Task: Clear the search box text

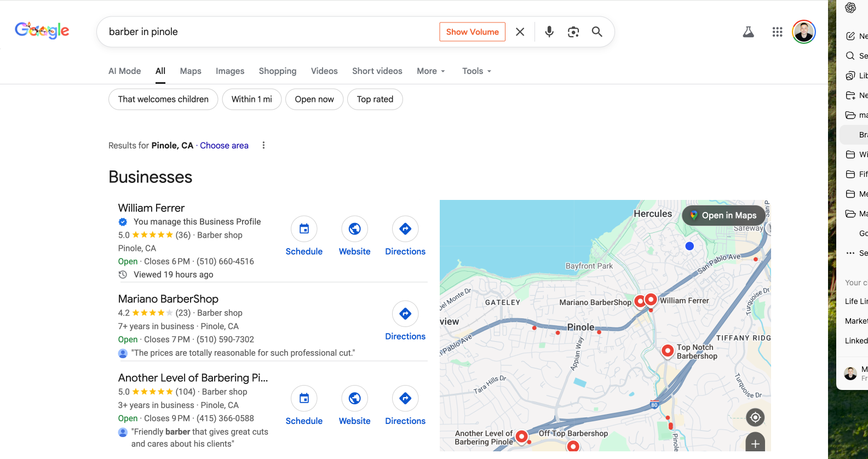Action: pos(520,32)
